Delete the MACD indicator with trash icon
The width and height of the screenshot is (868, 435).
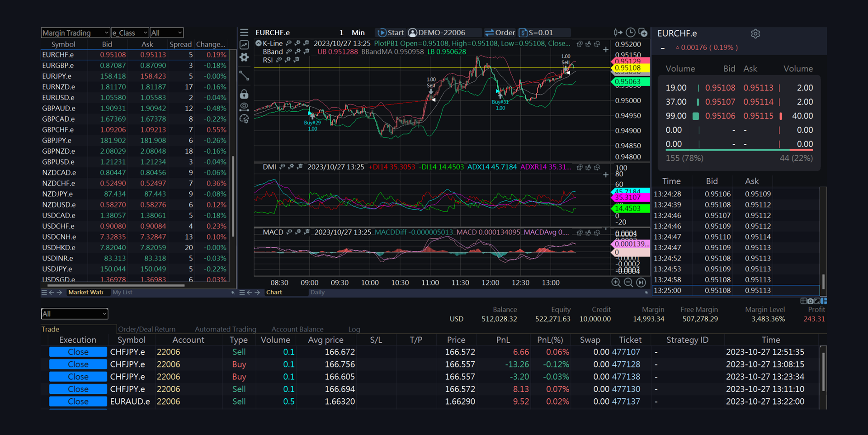click(x=307, y=232)
